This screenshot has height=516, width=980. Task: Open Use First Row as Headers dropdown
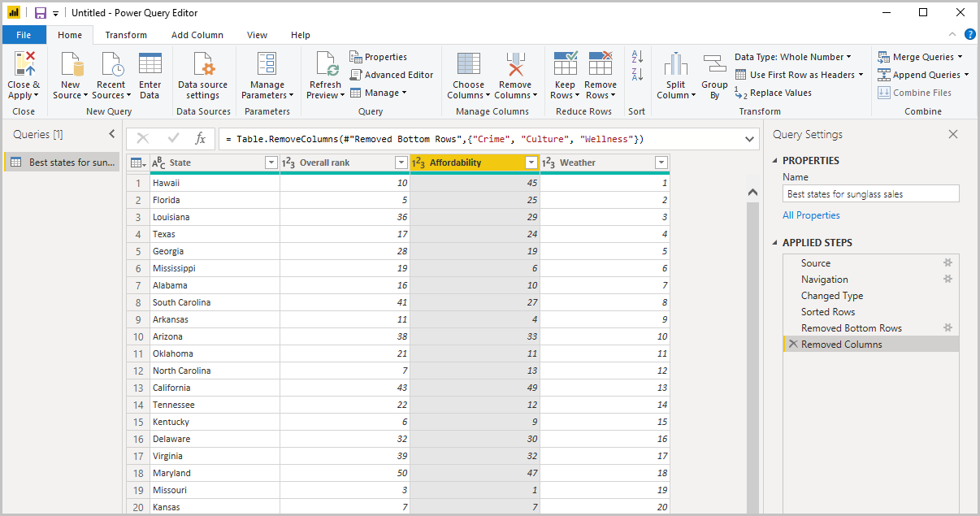coord(800,75)
